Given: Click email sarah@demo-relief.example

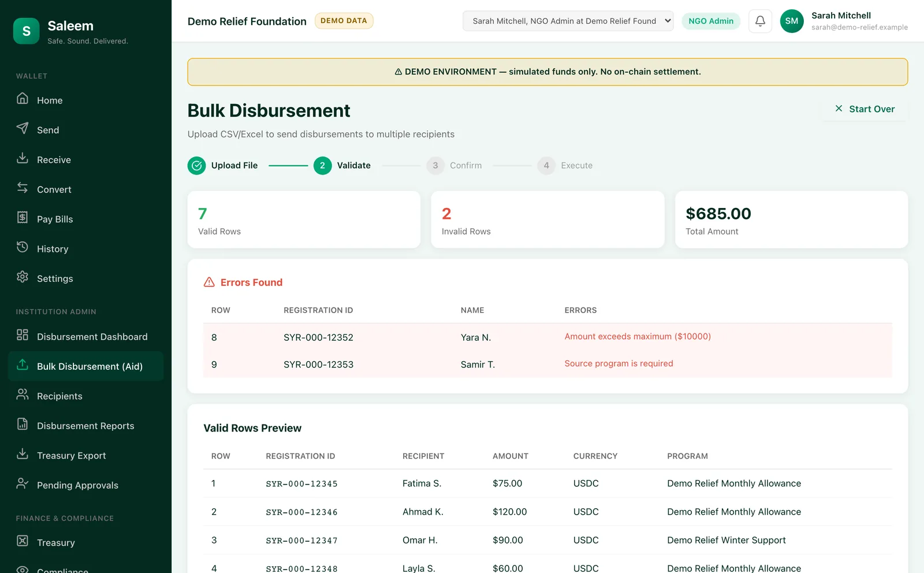Looking at the screenshot, I should click(x=859, y=27).
